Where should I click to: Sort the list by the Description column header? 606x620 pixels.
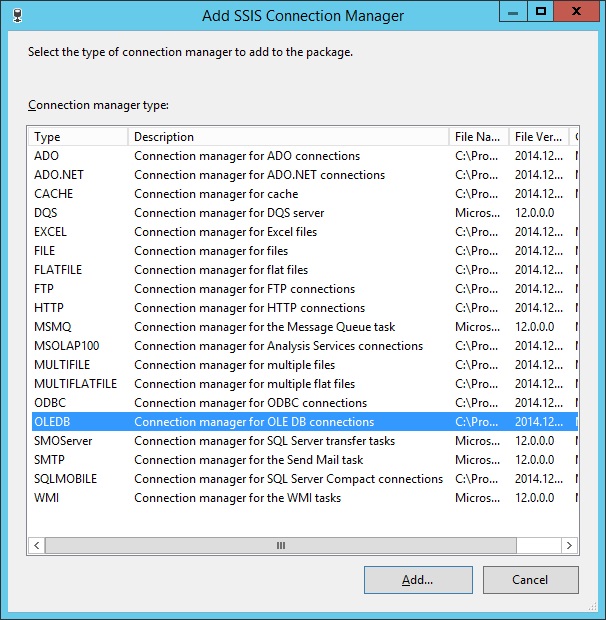289,137
